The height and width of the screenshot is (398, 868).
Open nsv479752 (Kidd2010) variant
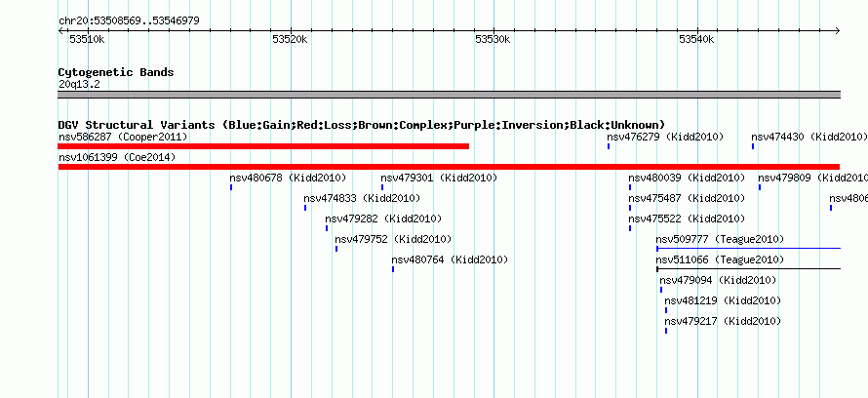click(393, 239)
